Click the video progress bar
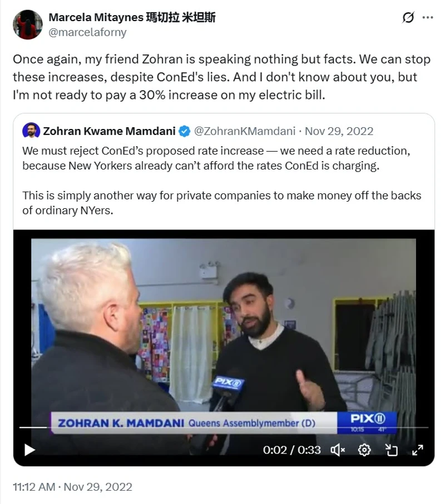This screenshot has width=445, height=504. tap(224, 427)
